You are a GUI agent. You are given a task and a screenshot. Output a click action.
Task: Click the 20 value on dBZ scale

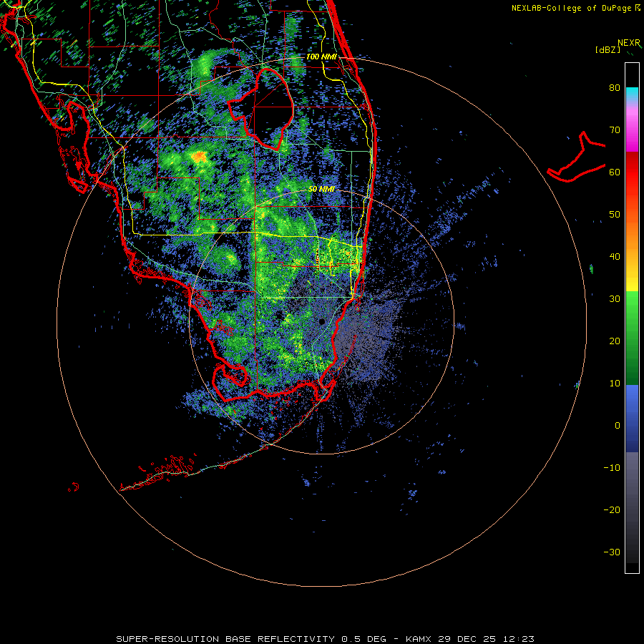click(615, 341)
